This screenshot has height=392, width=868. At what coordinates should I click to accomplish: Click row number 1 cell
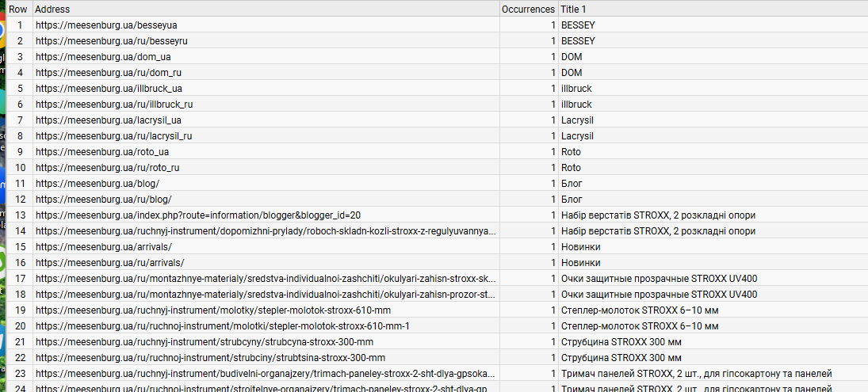20,25
